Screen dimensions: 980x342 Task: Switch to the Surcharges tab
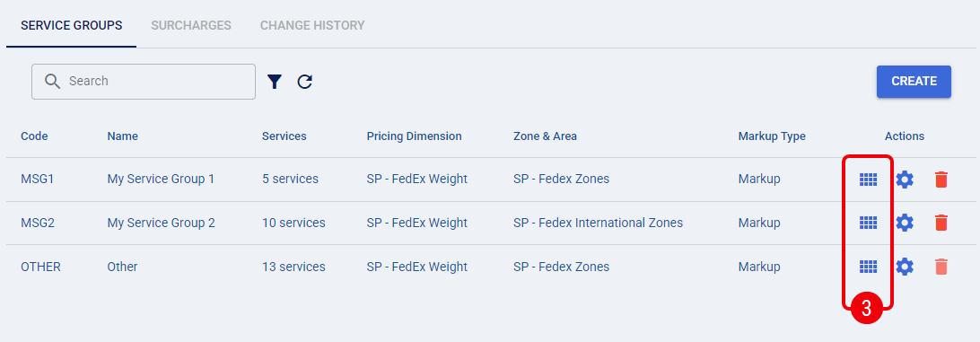[x=191, y=26]
